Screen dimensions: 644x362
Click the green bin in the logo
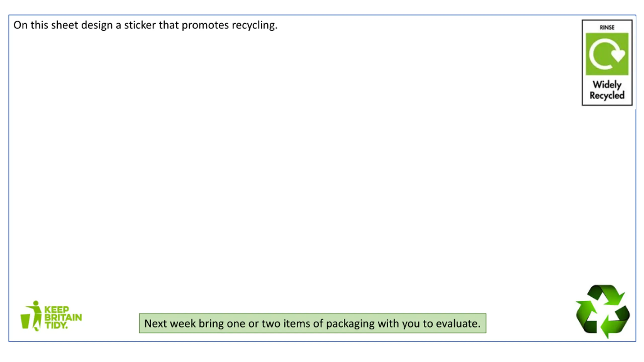click(25, 321)
